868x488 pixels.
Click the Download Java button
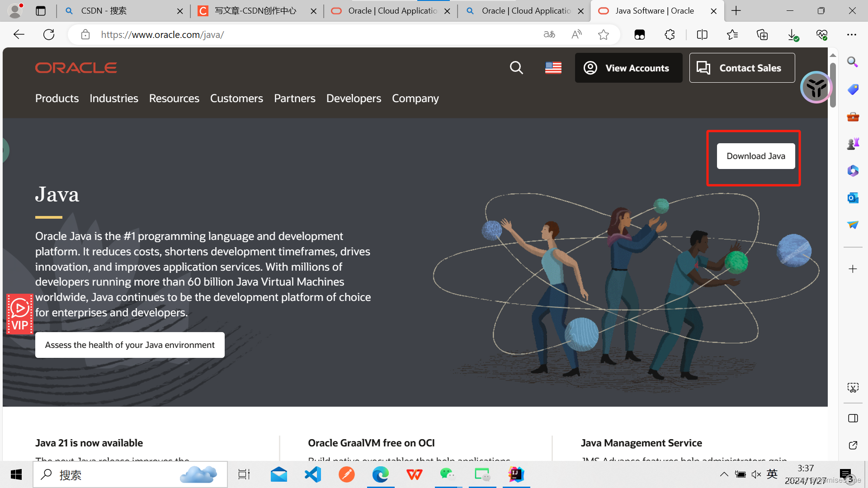click(755, 156)
